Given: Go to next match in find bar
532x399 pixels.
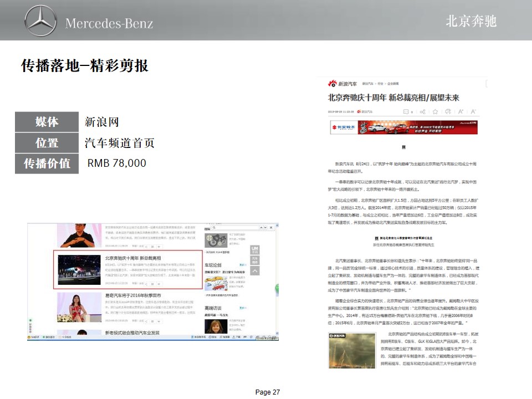Looking at the screenshot, I should click(x=265, y=228).
